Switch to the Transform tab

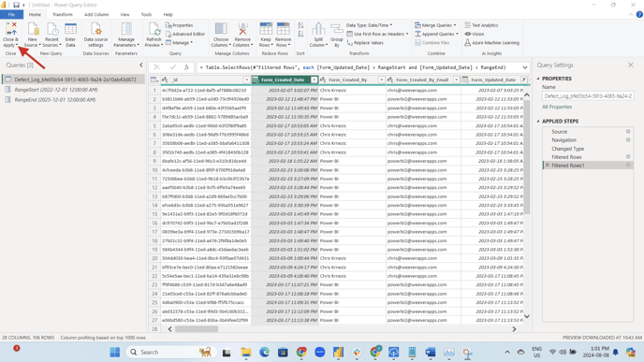tap(63, 14)
